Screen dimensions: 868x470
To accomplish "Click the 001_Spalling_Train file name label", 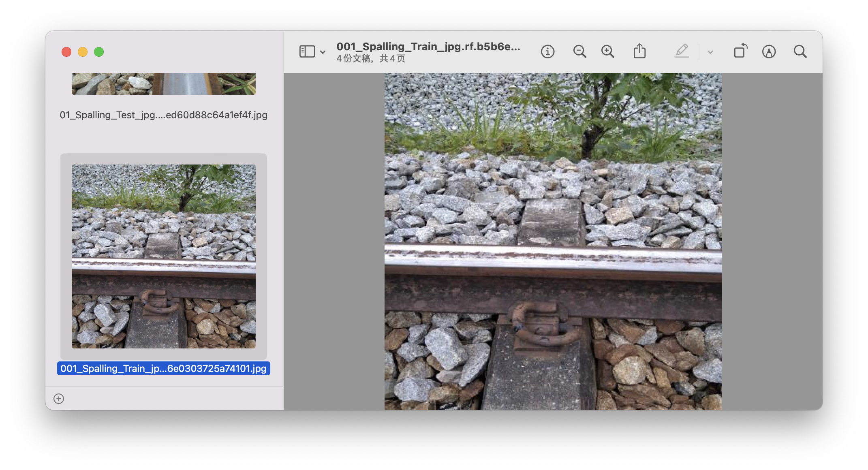I will tap(164, 368).
